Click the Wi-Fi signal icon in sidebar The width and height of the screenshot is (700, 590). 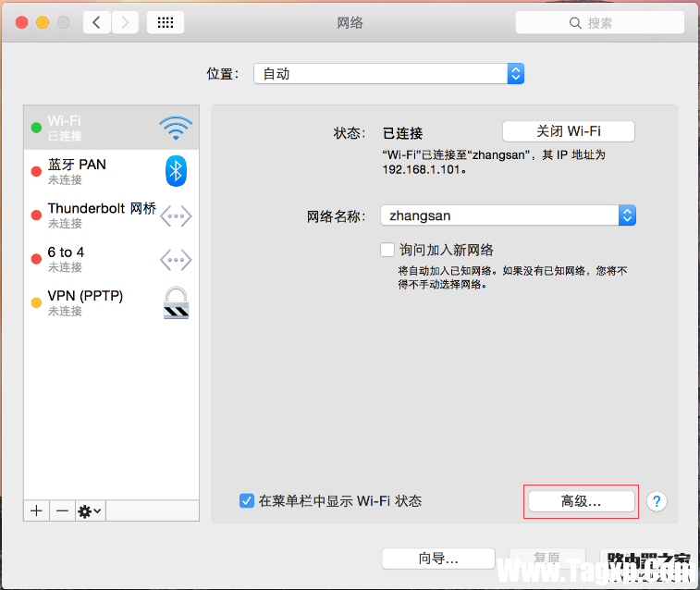click(x=176, y=129)
